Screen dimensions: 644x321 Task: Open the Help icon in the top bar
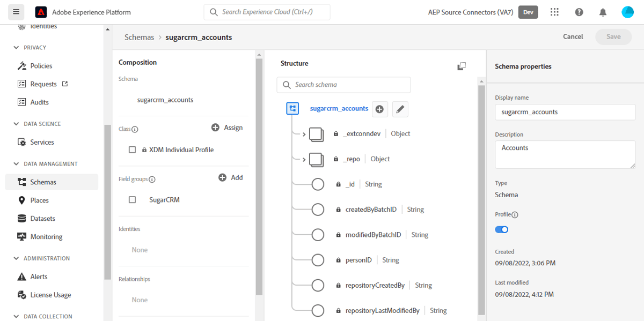pos(579,12)
